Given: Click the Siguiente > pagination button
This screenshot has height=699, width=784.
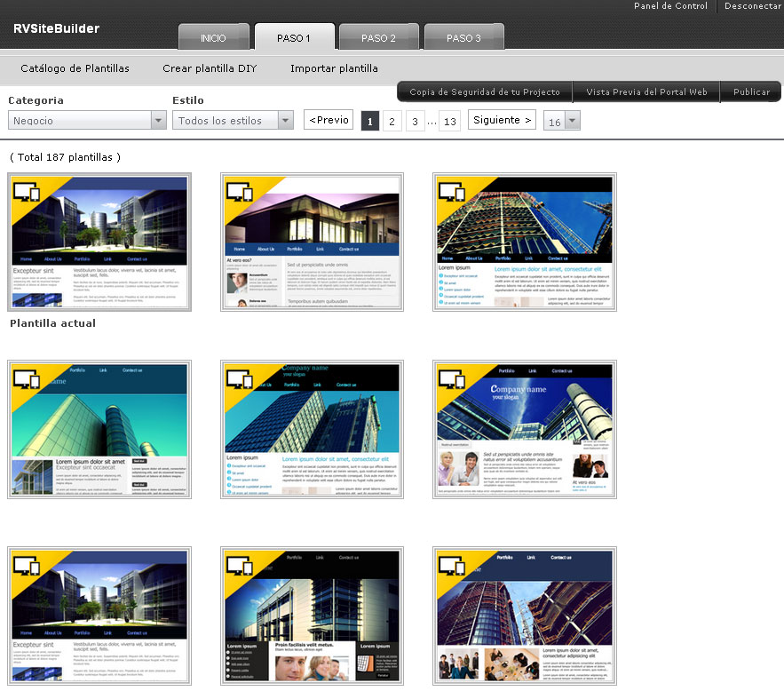Looking at the screenshot, I should (502, 120).
